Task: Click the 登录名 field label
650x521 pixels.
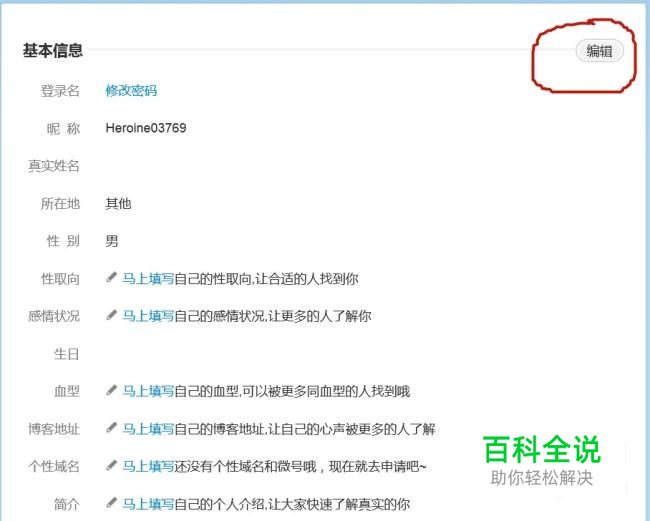Action: (x=60, y=91)
